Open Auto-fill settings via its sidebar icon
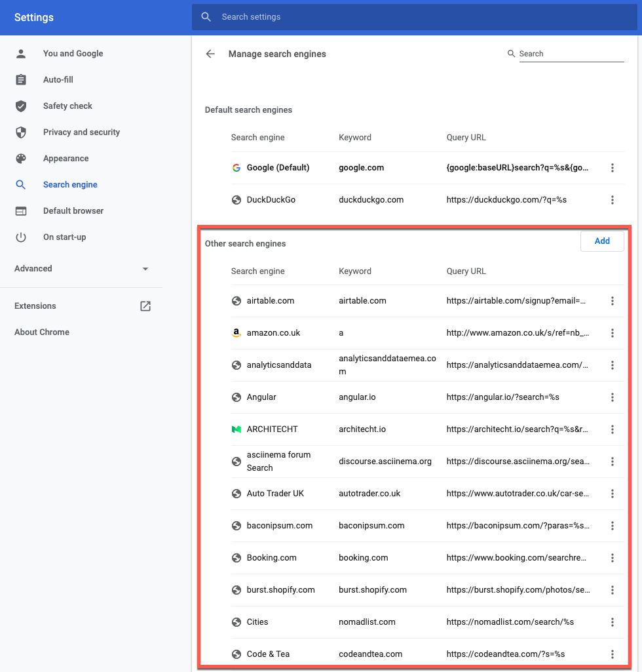This screenshot has height=672, width=642. [x=20, y=79]
